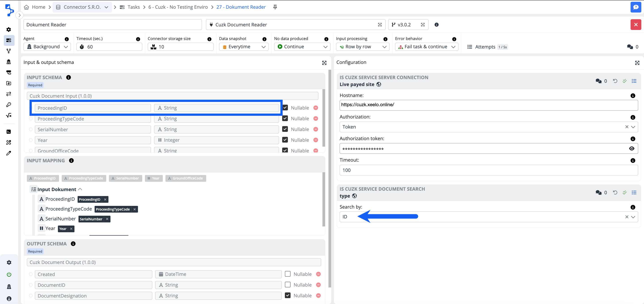
Task: Select the terminal icon in left sidebar
Action: (9, 131)
